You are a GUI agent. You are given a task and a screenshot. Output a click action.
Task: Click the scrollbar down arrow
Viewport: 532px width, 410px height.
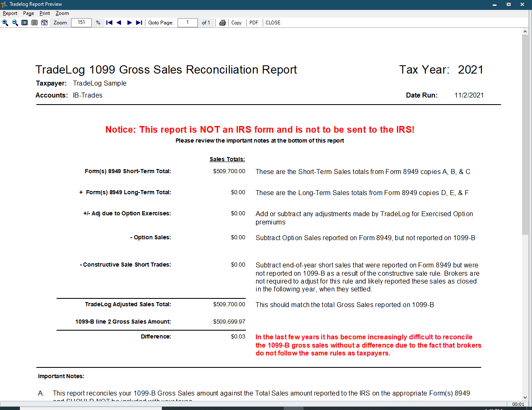tap(525, 398)
